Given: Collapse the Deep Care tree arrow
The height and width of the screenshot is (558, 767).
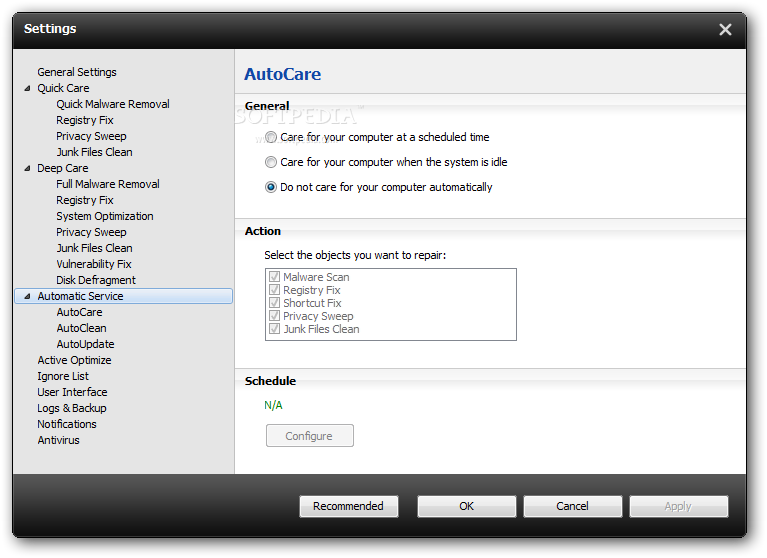Looking at the screenshot, I should [27, 168].
